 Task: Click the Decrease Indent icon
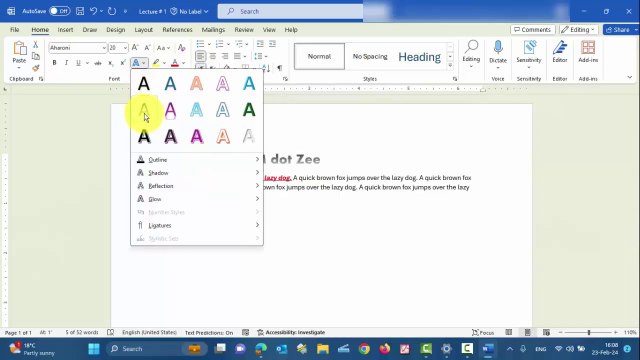tap(260, 44)
